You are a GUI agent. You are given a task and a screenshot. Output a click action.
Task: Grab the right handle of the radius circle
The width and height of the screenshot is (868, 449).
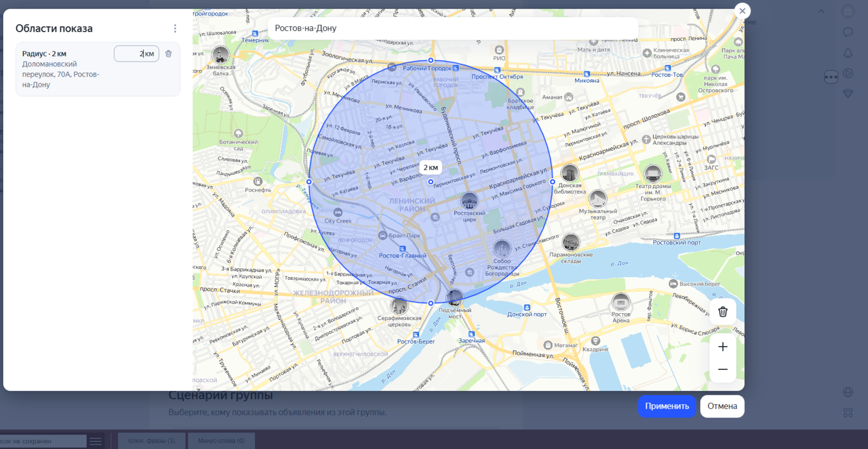[552, 182]
